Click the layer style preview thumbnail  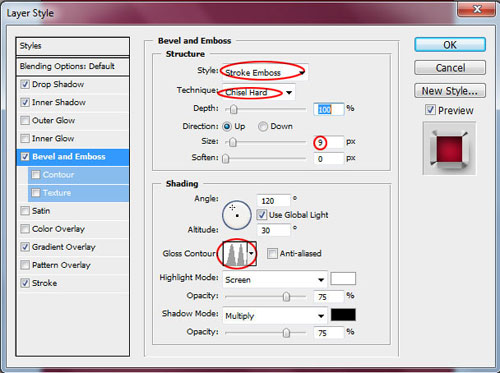449,148
